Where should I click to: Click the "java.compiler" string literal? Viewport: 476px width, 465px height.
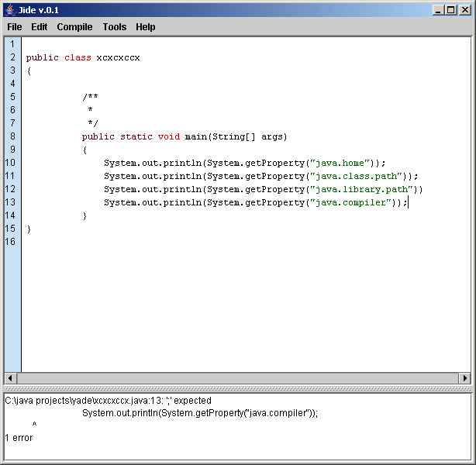pos(353,202)
